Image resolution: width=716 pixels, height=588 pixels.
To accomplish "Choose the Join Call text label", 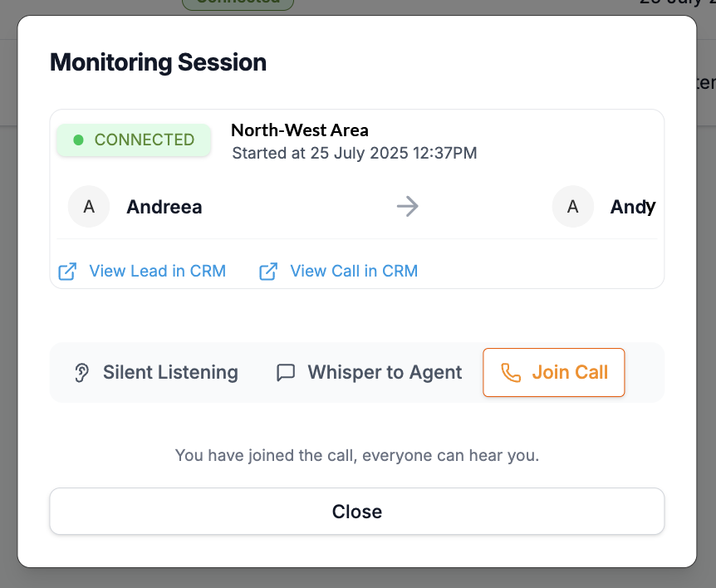I will 570,373.
